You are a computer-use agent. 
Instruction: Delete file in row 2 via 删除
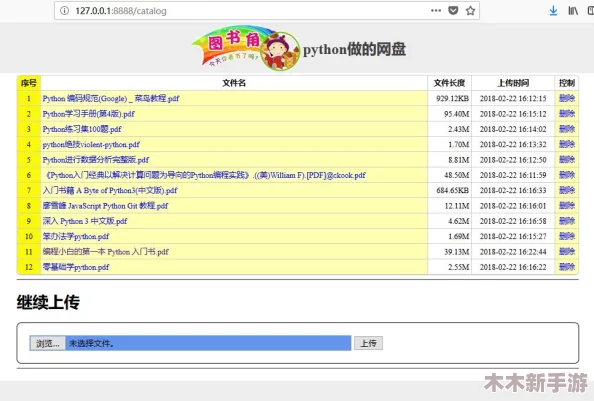point(567,114)
